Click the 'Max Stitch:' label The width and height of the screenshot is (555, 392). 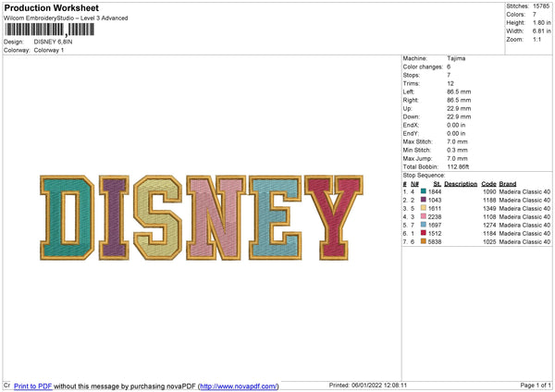(x=417, y=141)
